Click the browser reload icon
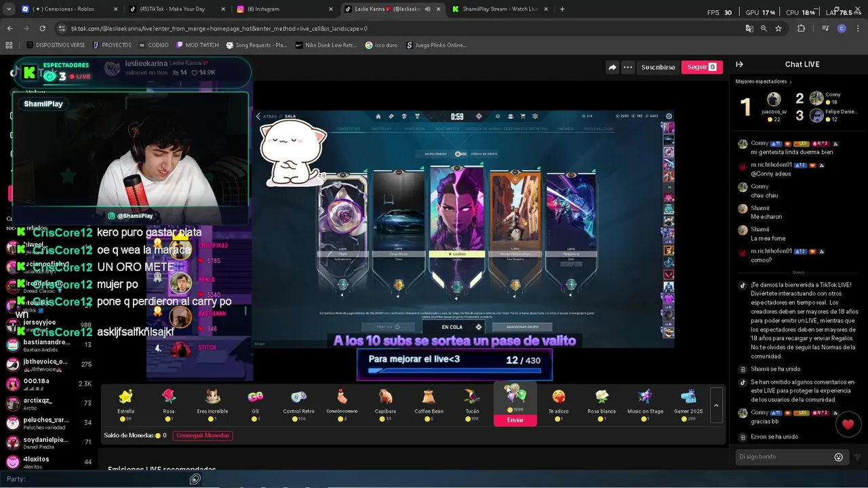 (42, 28)
